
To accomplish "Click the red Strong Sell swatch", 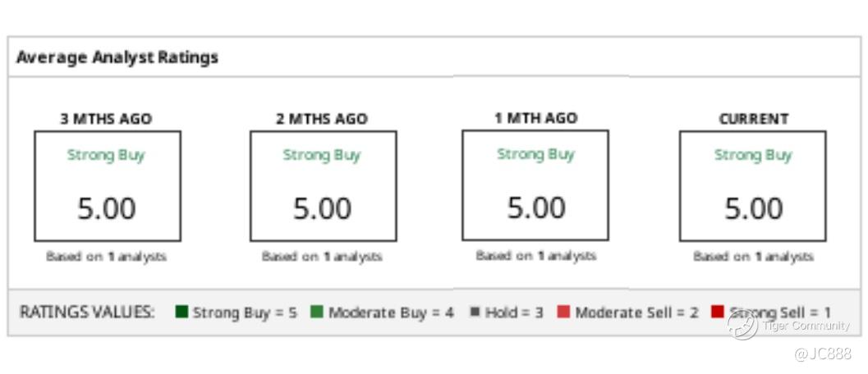I will click(x=718, y=312).
